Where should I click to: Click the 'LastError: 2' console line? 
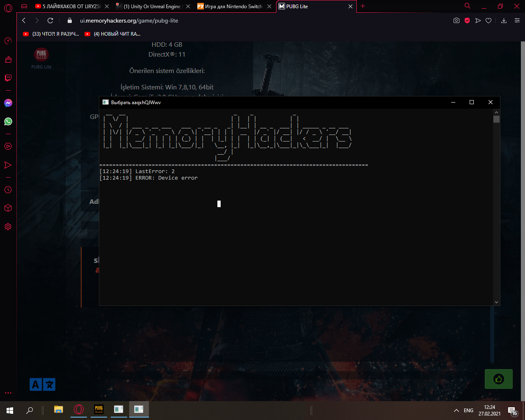(x=137, y=171)
